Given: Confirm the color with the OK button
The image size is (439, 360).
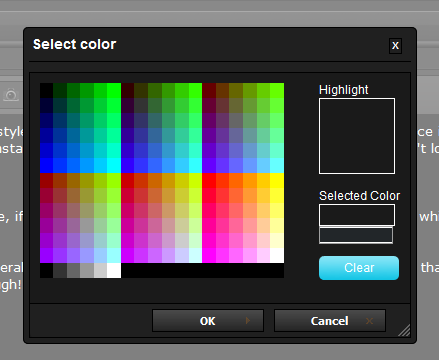Looking at the screenshot, I should coord(208,321).
